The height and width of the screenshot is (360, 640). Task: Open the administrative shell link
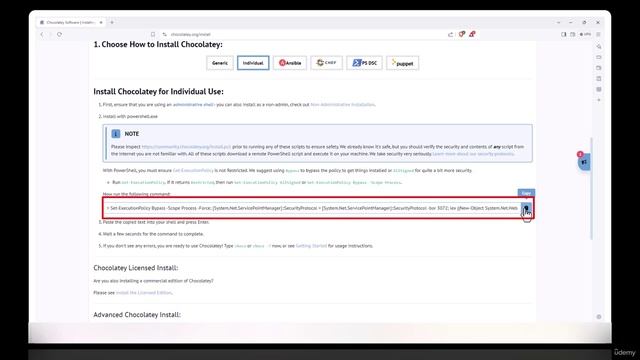tap(193, 104)
